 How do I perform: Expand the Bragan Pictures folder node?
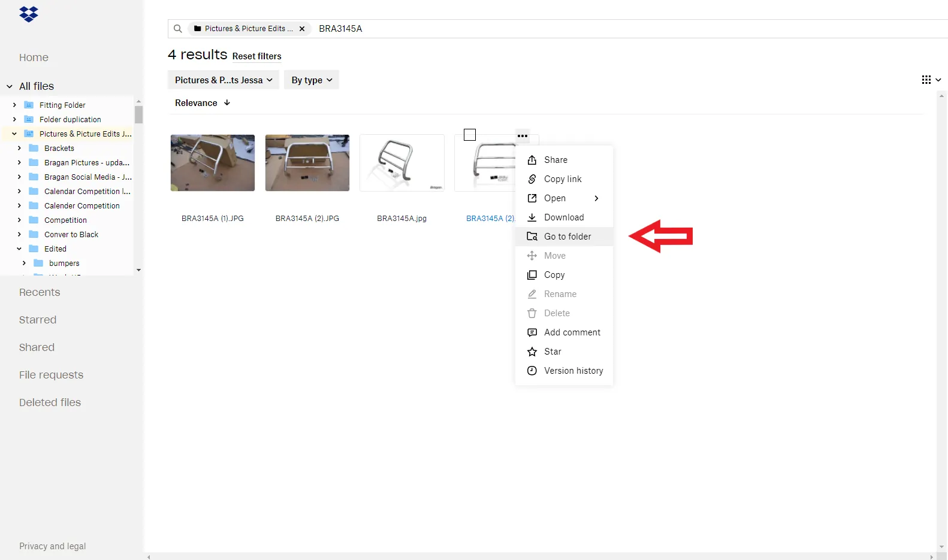pyautogui.click(x=19, y=162)
